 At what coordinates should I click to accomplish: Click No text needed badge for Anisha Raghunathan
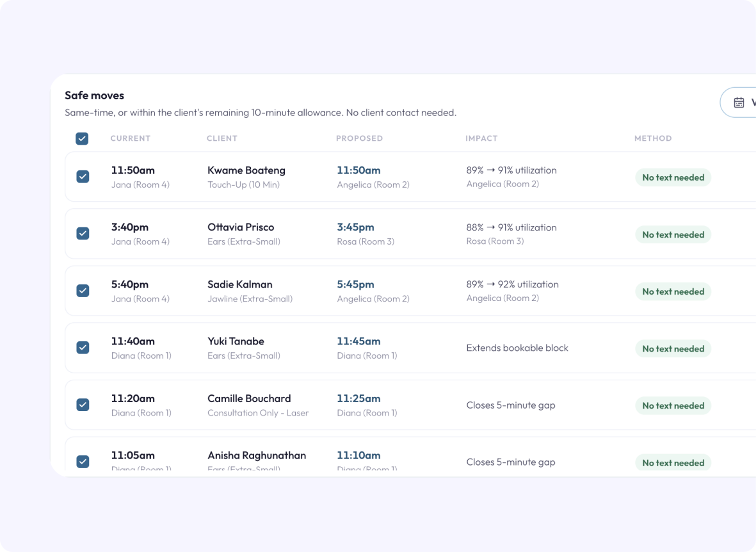[673, 462]
